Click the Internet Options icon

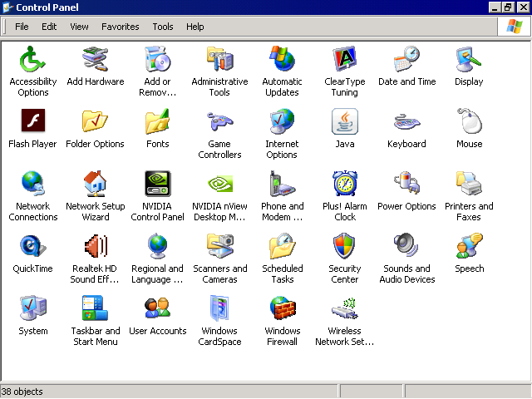point(282,121)
